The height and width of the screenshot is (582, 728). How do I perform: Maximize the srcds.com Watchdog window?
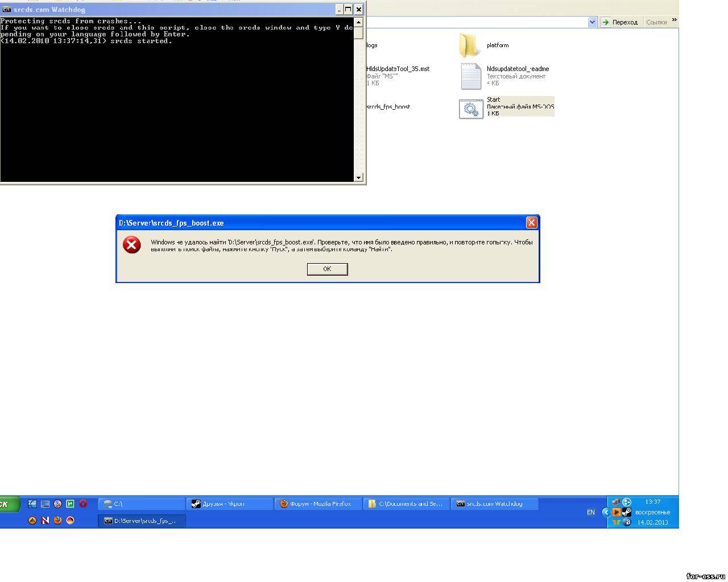348,9
